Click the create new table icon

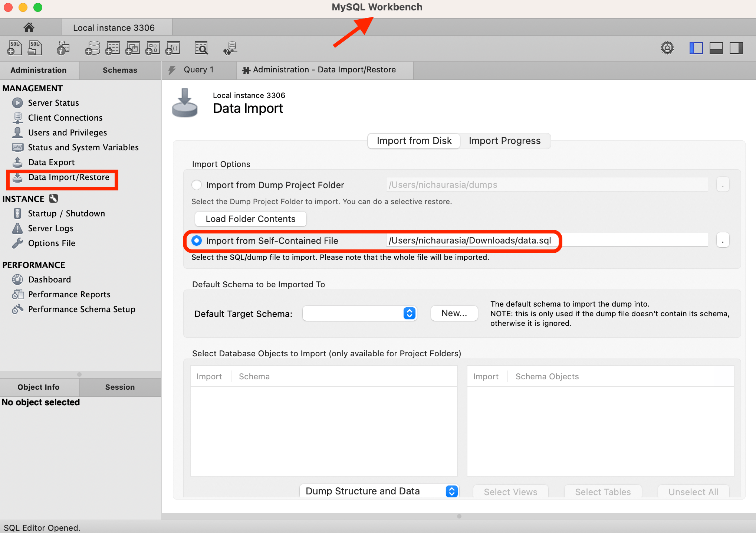(112, 48)
